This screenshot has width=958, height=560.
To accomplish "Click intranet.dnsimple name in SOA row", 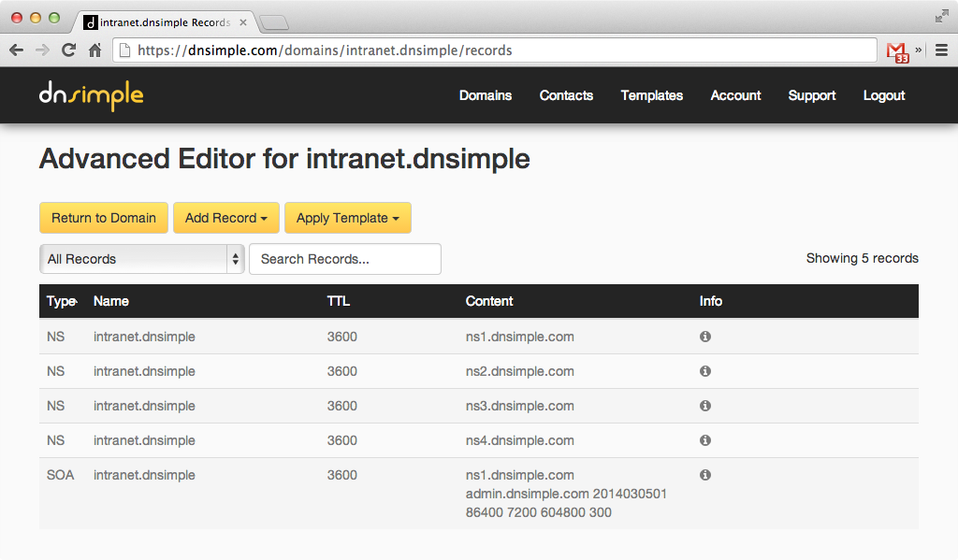I will [x=144, y=475].
